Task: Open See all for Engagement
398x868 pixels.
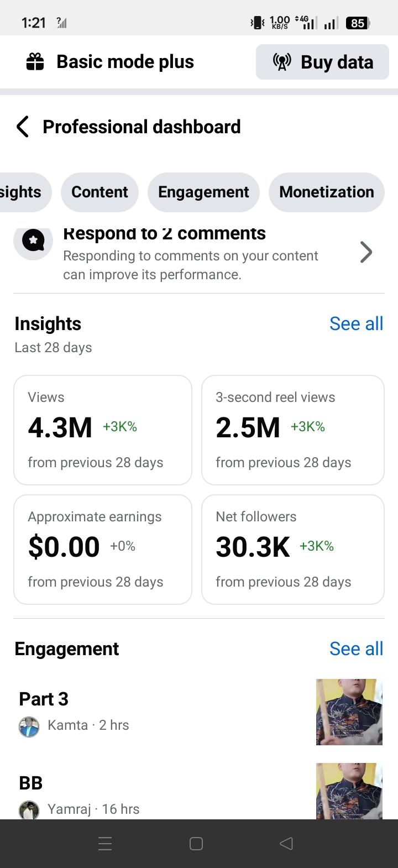Action: click(357, 649)
